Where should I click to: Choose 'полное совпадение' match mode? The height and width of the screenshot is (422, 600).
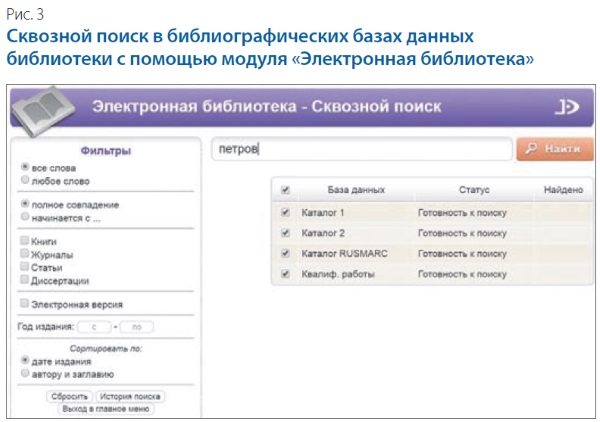click(x=25, y=203)
